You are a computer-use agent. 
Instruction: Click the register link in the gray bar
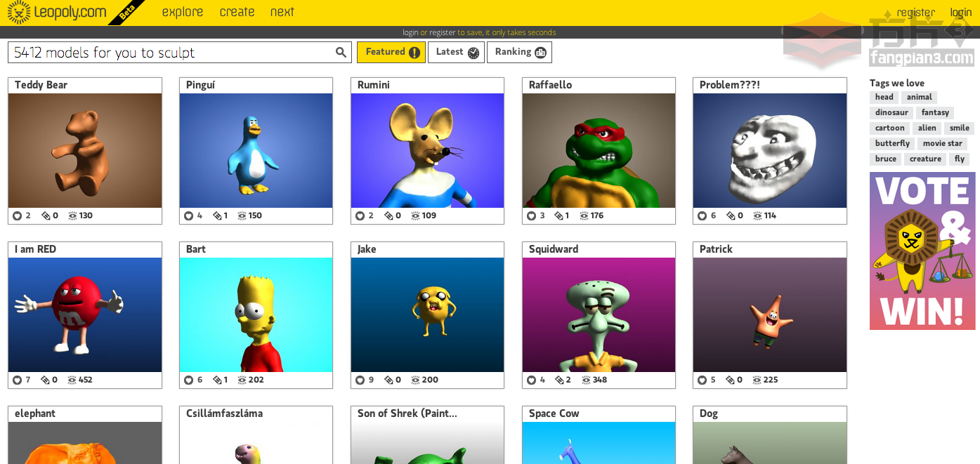(x=443, y=32)
